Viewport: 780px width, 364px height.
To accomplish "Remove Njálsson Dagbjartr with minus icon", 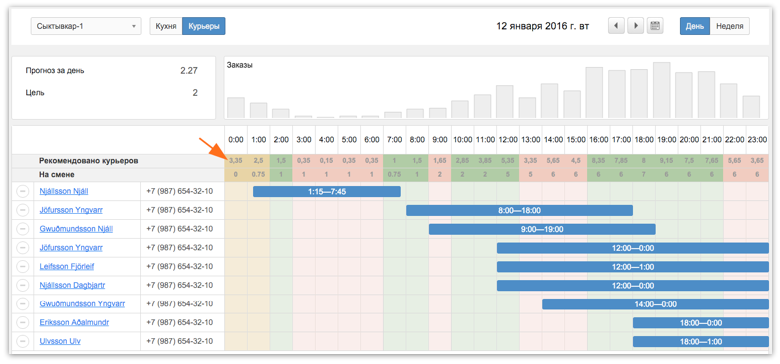I will coord(22,285).
